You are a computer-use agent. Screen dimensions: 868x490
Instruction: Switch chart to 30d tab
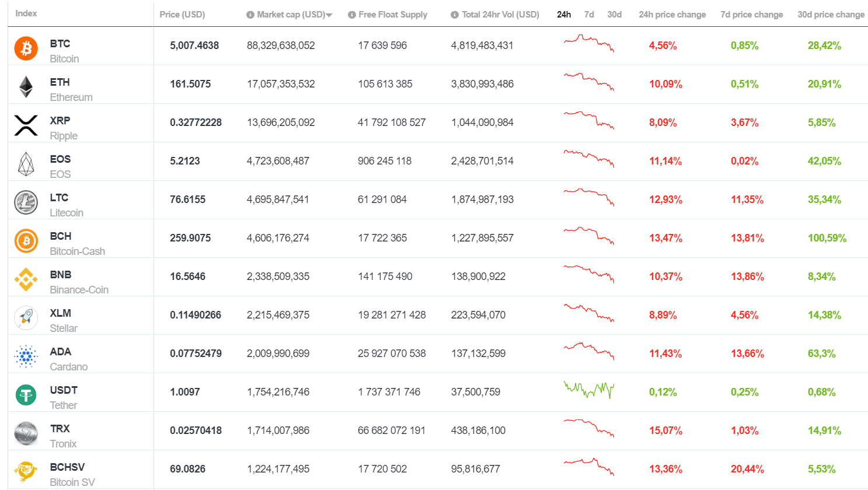tap(614, 15)
